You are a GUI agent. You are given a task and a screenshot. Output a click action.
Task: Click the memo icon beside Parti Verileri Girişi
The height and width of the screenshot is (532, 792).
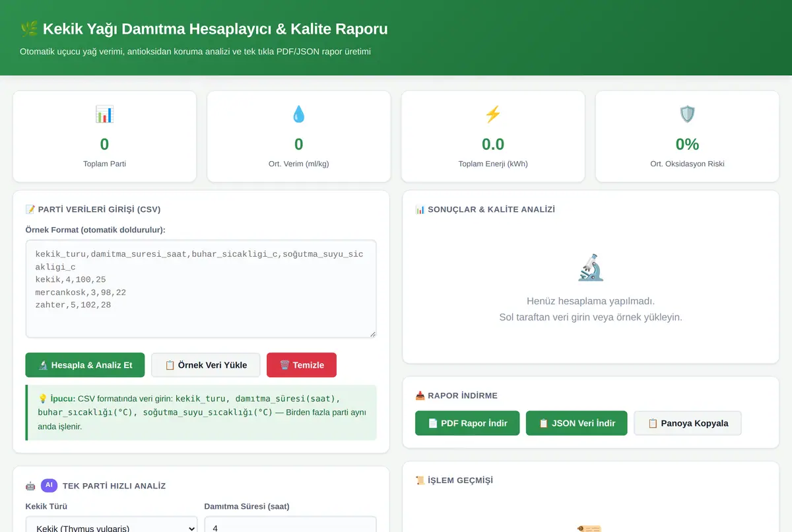30,209
